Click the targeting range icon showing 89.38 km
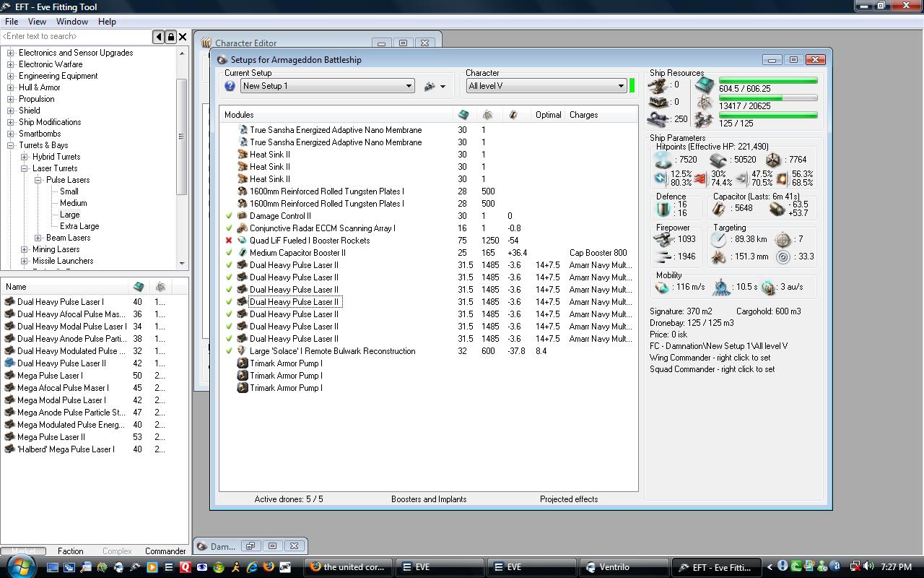Image resolution: width=924 pixels, height=578 pixels. [x=718, y=239]
